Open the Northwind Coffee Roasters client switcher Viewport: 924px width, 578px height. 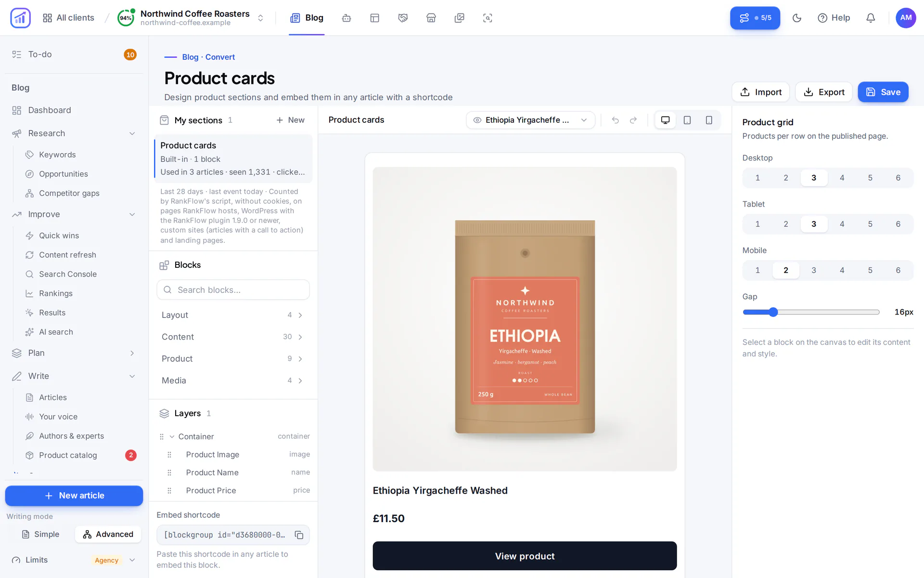191,18
